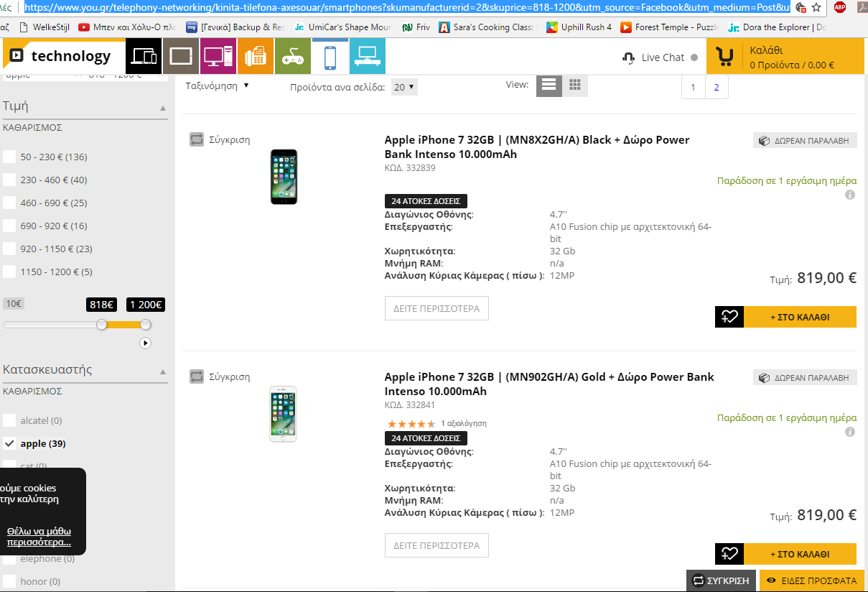Screen dimensions: 868x592
Task: Add gold iPhone 7 to cart
Action: click(800, 554)
